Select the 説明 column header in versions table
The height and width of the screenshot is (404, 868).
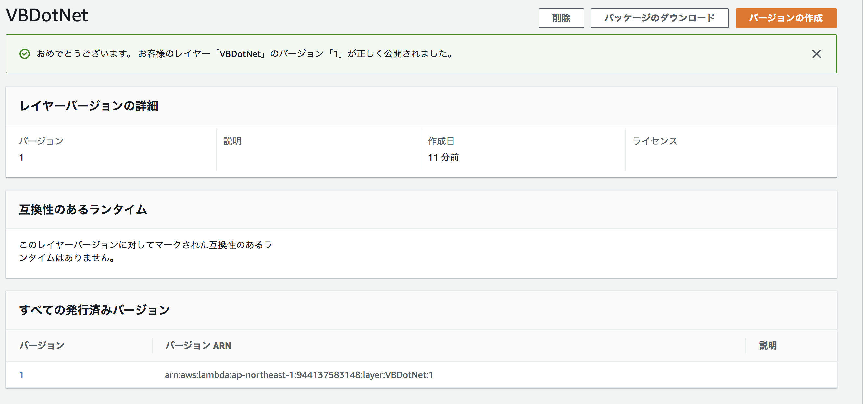coord(768,345)
